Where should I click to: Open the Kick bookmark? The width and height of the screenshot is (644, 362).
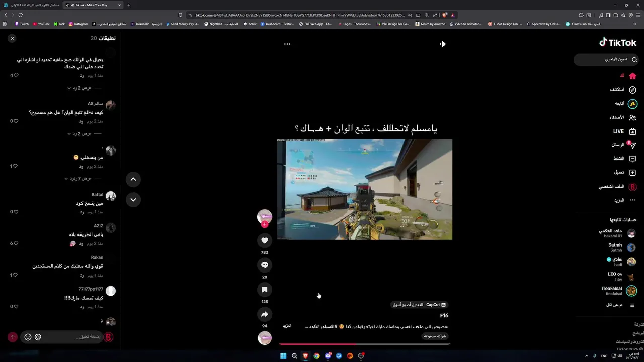tap(59, 24)
